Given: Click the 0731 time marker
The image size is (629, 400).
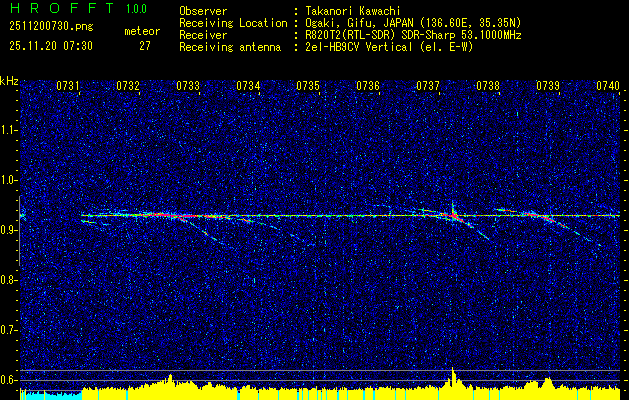Looking at the screenshot, I should pyautogui.click(x=67, y=85).
